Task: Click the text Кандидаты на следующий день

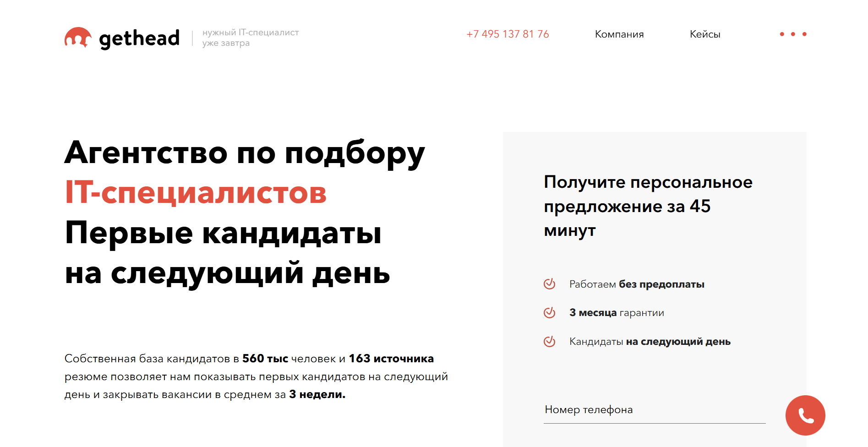Action: click(x=650, y=342)
